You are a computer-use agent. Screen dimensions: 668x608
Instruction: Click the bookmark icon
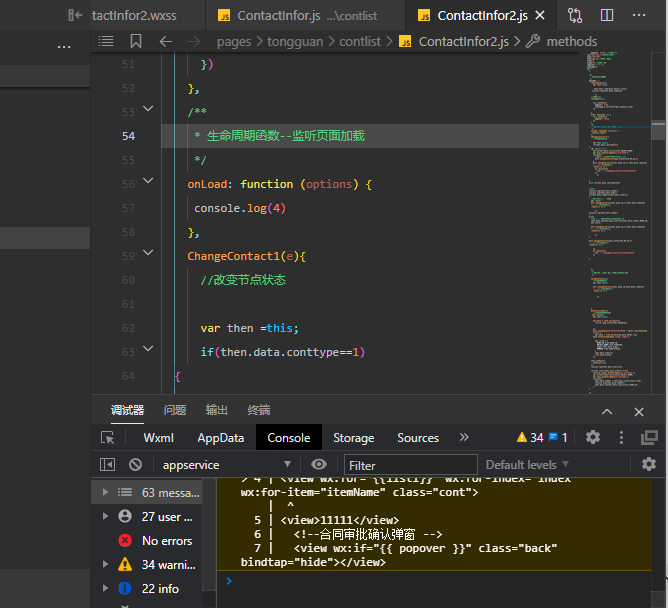(x=136, y=41)
